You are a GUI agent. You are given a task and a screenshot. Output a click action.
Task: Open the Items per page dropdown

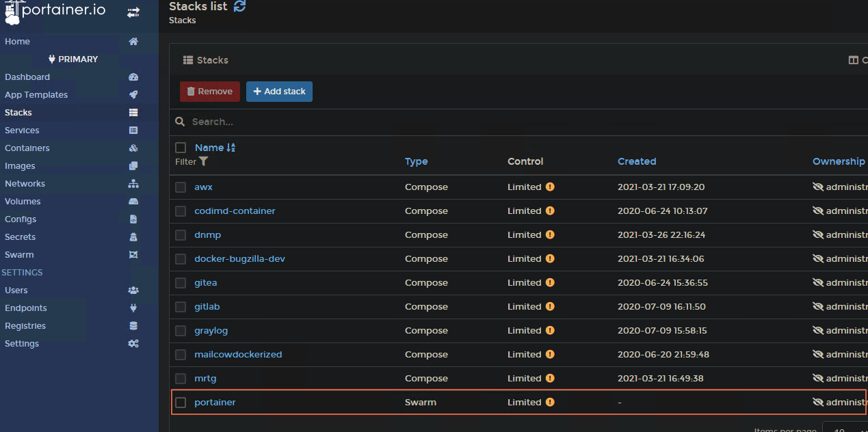point(845,427)
